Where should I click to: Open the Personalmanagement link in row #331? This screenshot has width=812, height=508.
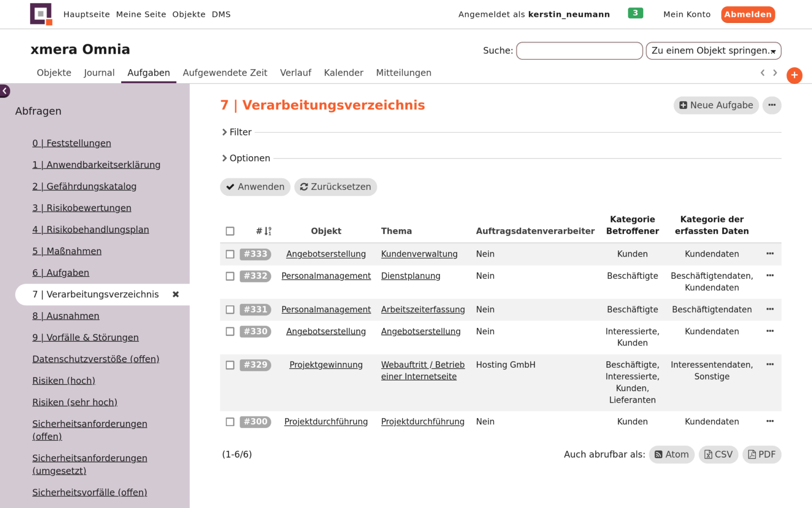coord(326,310)
